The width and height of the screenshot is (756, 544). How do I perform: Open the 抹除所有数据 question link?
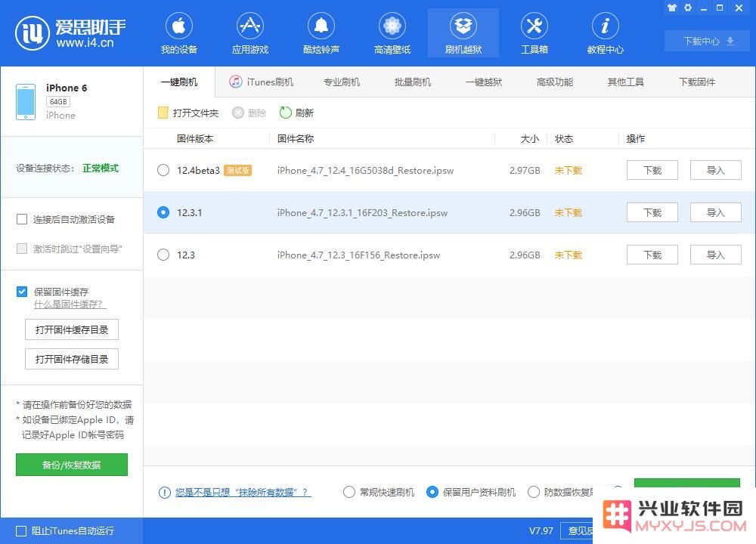pos(243,493)
